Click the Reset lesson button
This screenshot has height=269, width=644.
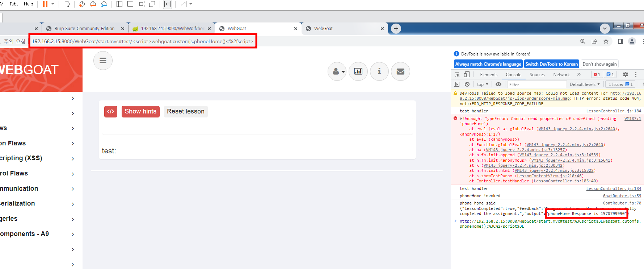(x=186, y=111)
